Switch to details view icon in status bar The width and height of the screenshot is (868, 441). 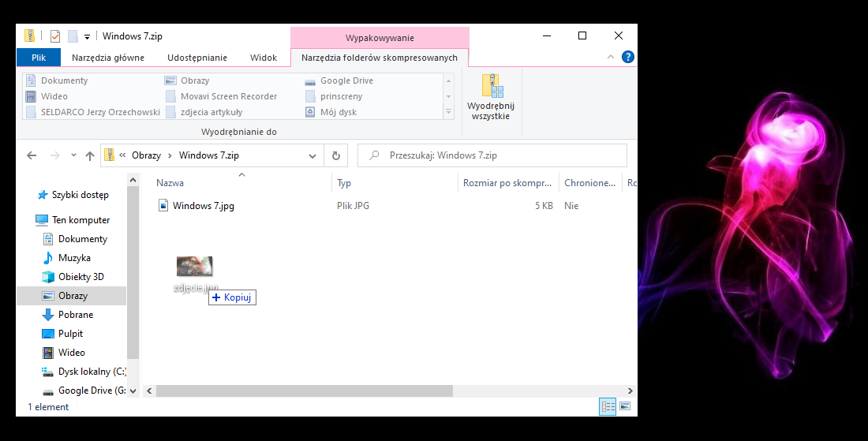tap(608, 406)
